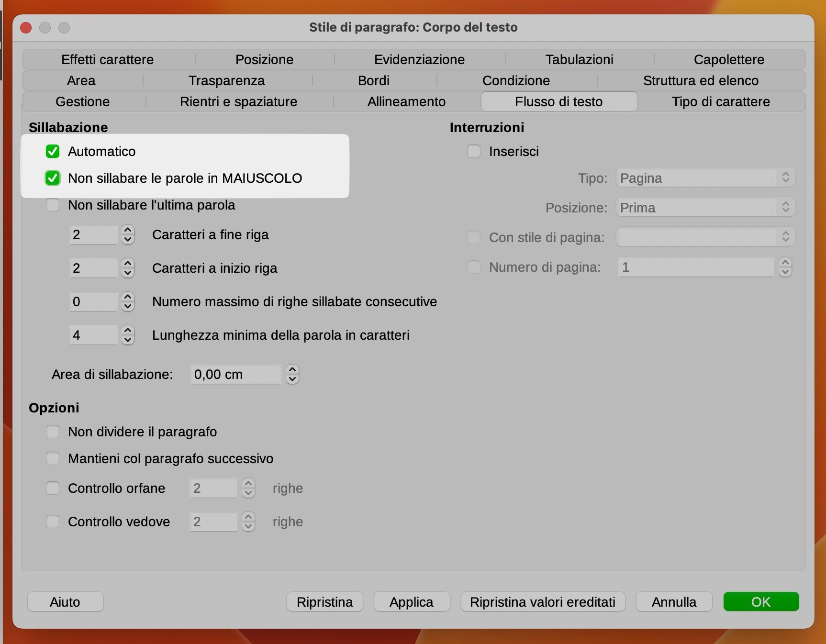The image size is (826, 644).
Task: Enable Controllo orfane checkbox
Action: [53, 488]
